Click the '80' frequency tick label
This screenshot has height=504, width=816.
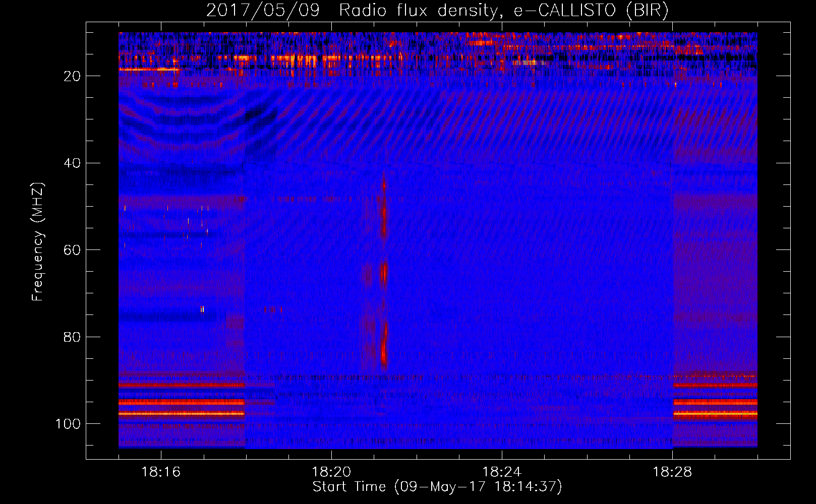pyautogui.click(x=72, y=337)
